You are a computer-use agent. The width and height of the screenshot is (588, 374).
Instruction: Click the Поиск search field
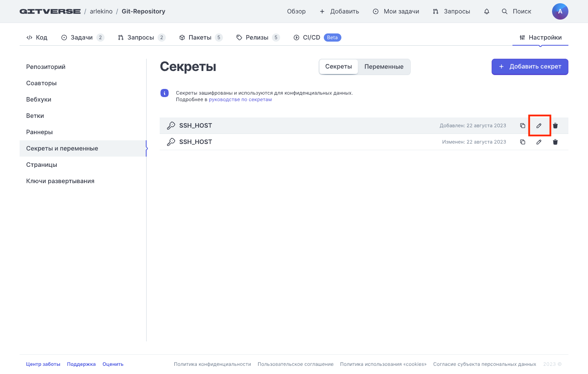pos(517,11)
